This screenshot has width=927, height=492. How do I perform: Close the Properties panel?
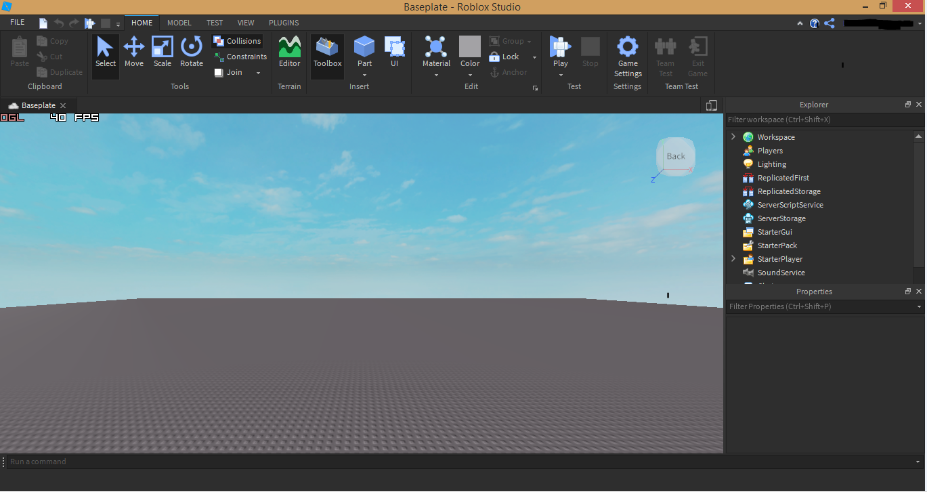(919, 291)
